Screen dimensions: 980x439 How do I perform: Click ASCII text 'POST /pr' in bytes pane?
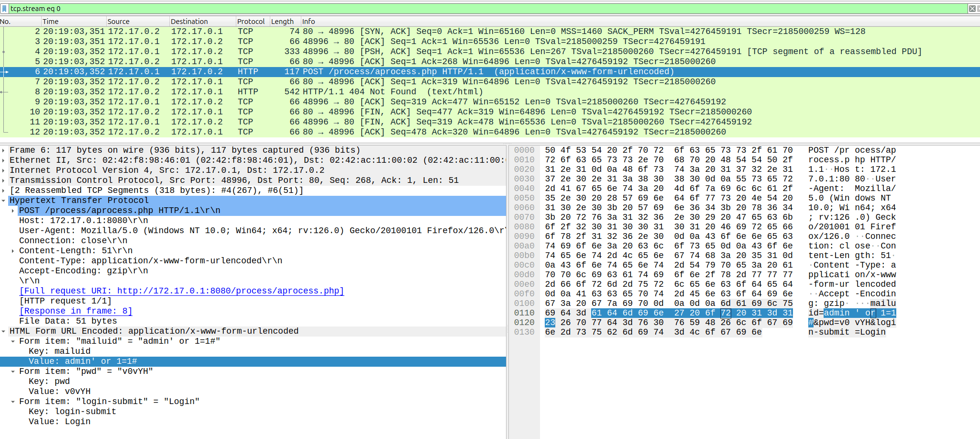829,150
